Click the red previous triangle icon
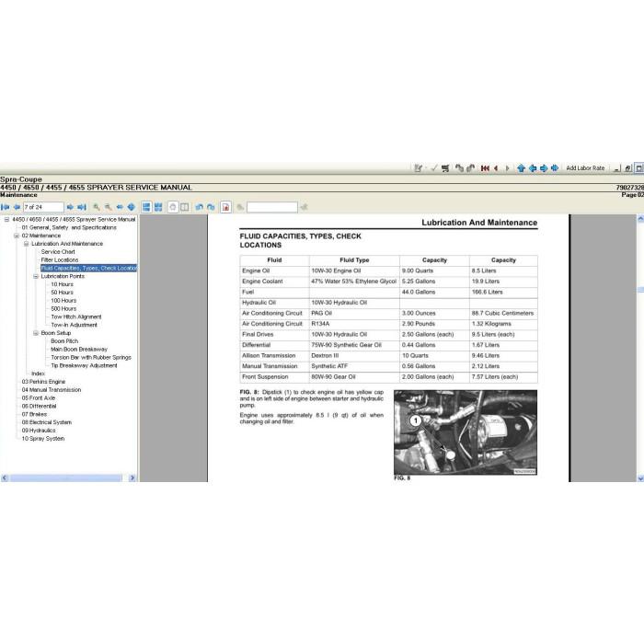The width and height of the screenshot is (644, 644). click(x=496, y=168)
